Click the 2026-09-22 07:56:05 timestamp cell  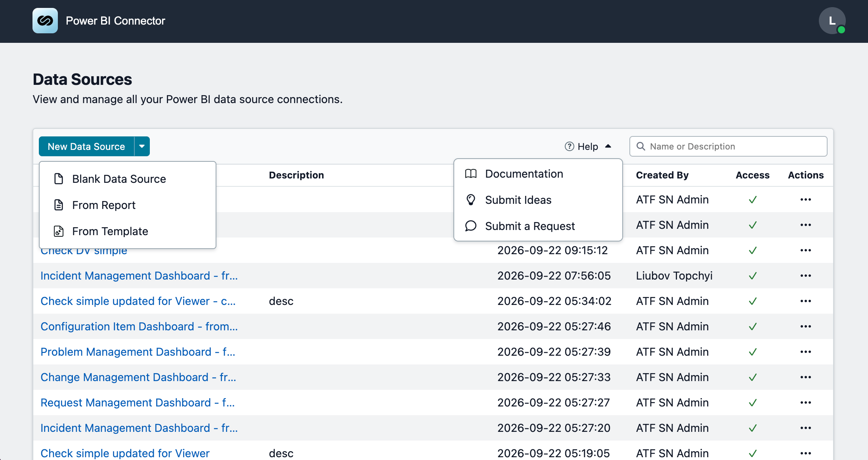(554, 276)
